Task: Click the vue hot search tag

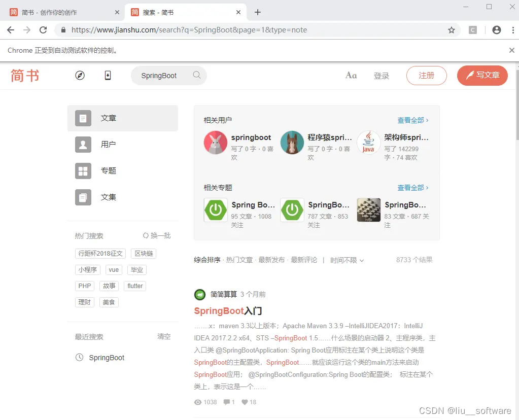Action: pos(114,270)
